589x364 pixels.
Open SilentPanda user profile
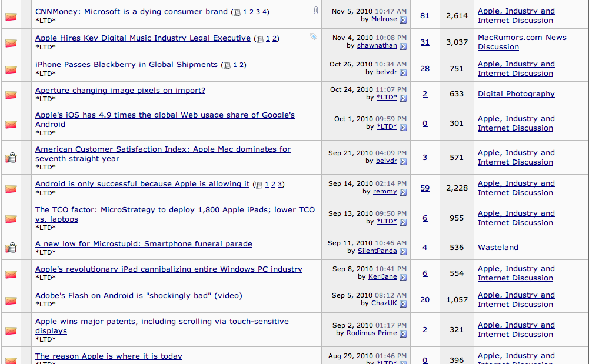377,251
